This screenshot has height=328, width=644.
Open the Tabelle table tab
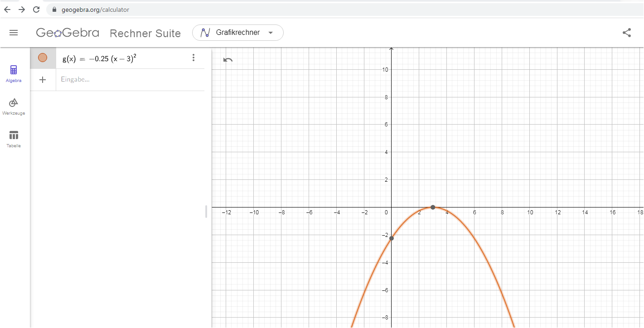tap(14, 140)
